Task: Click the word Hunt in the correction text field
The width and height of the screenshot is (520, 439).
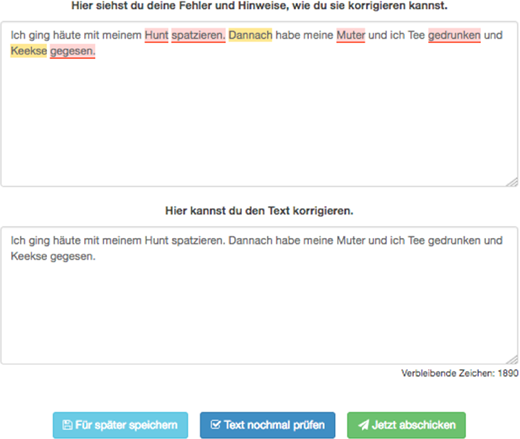Action: [x=156, y=240]
